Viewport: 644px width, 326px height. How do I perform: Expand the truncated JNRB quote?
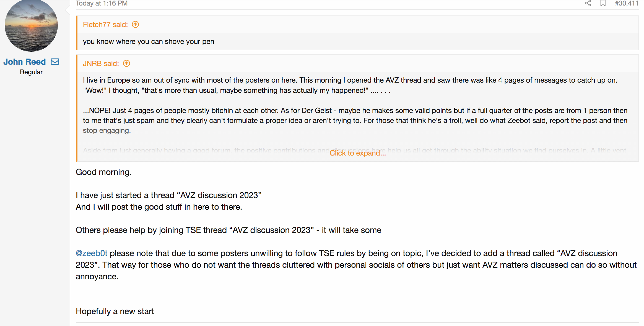coord(357,153)
